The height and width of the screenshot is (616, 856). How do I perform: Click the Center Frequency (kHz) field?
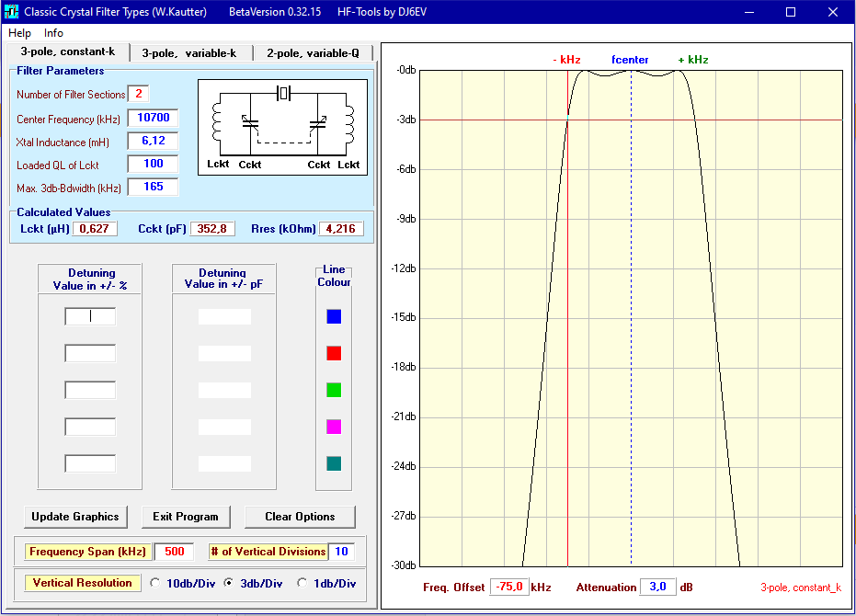154,118
